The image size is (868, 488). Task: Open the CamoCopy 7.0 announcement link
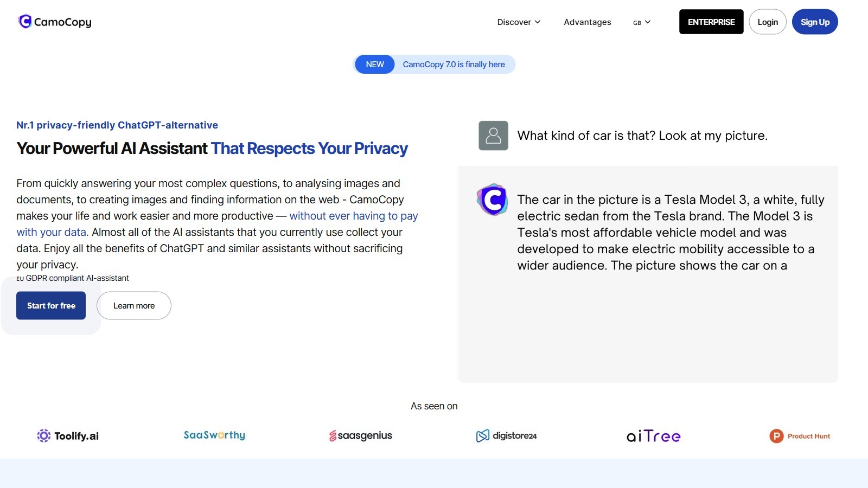coord(454,65)
